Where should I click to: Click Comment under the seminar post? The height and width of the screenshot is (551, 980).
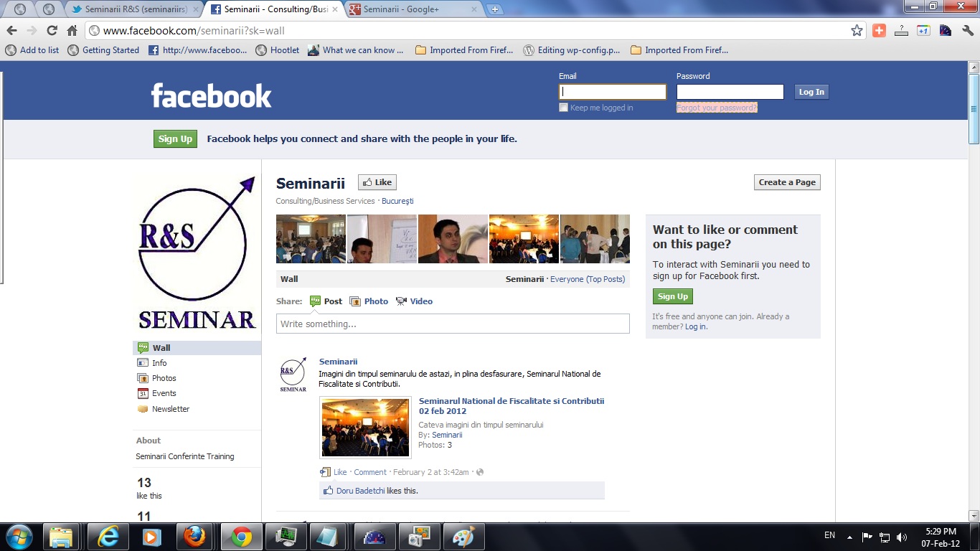tap(370, 472)
